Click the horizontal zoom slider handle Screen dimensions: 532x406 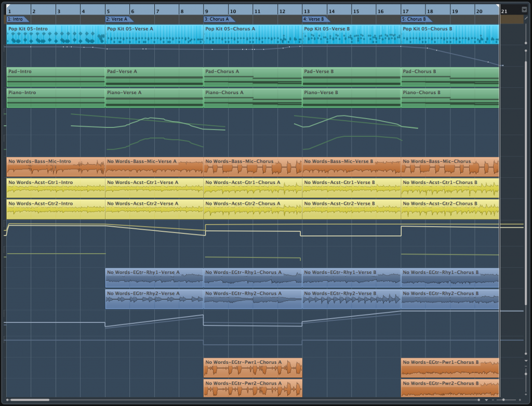pos(503,400)
